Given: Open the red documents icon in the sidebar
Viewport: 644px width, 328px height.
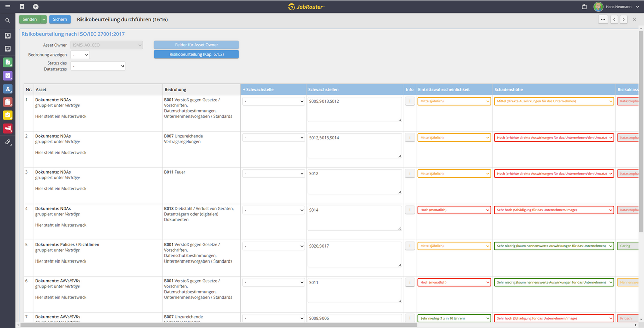Looking at the screenshot, I should (x=8, y=102).
